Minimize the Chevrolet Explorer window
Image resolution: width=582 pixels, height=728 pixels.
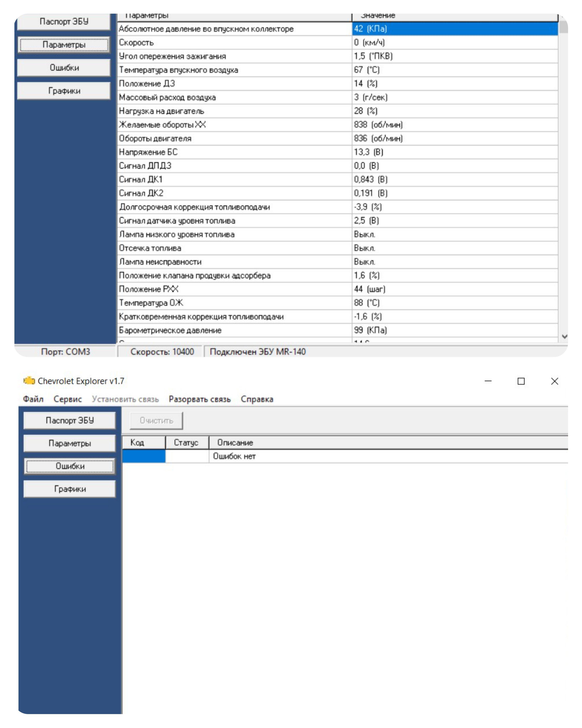tap(488, 381)
